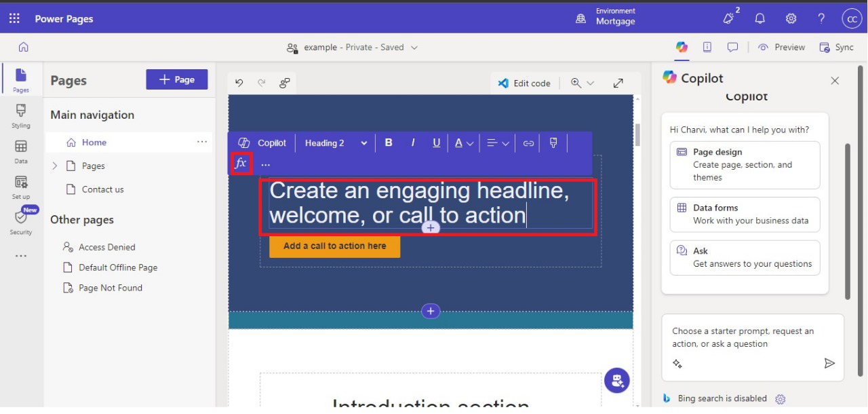
Task: Open Edit code in Visual Studio Code
Action: 524,83
